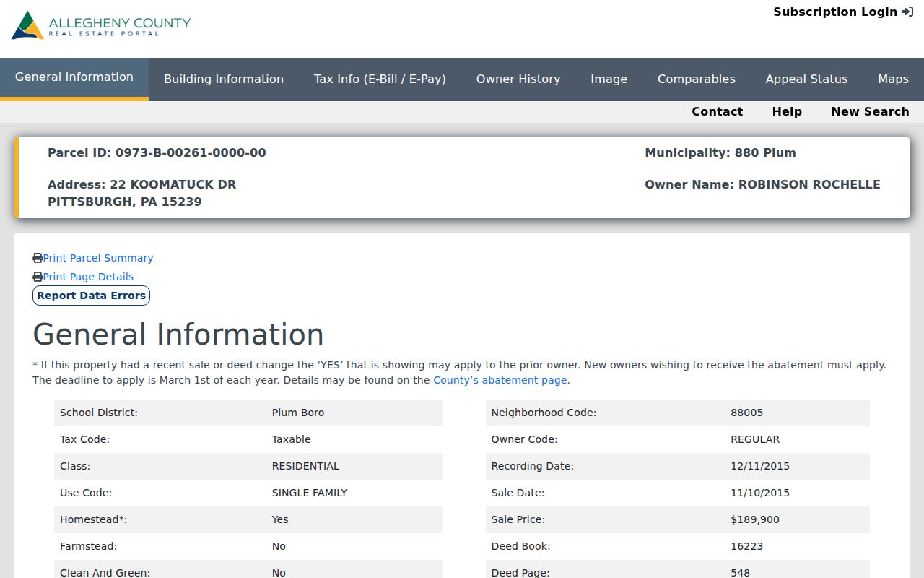
Task: Switch to the Building Information tab
Action: point(224,79)
